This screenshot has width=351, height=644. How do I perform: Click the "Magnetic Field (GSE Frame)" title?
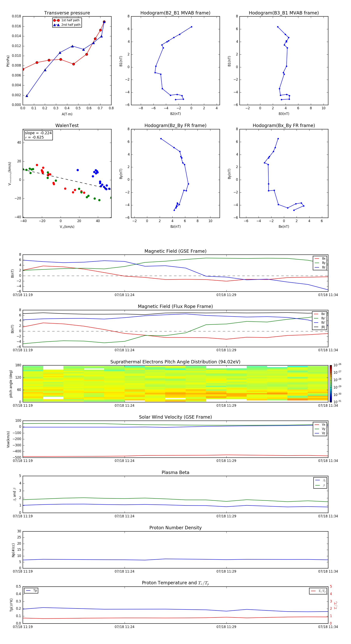click(175, 251)
